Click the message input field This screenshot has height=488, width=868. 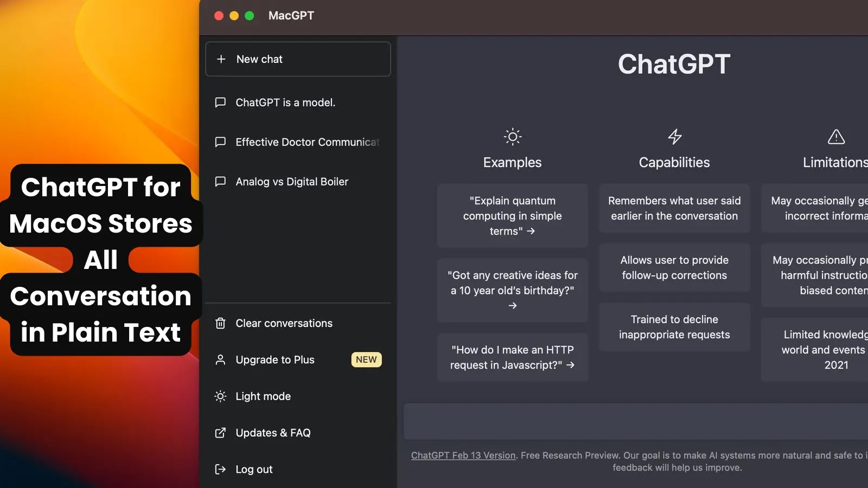pos(636,421)
